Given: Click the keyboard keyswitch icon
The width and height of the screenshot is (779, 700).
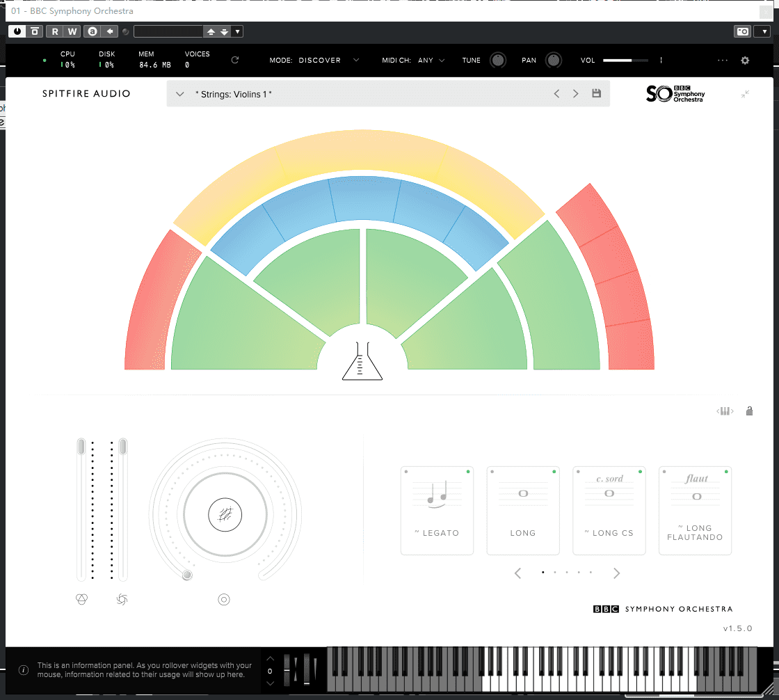Looking at the screenshot, I should 725,411.
